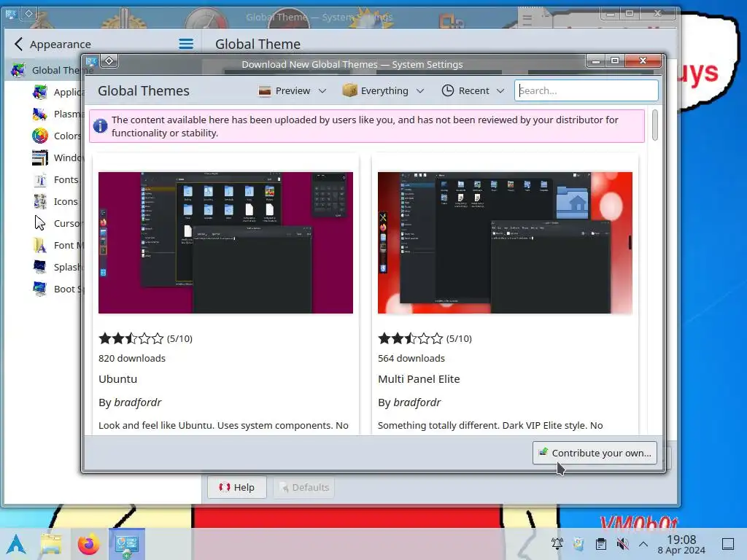The height and width of the screenshot is (560, 747).
Task: Open the hamburger menu beside Appearance
Action: point(186,44)
